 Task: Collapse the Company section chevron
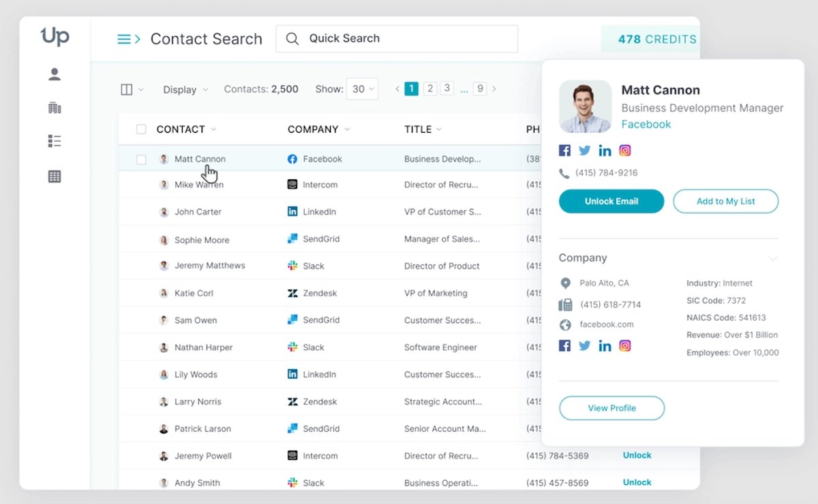[773, 259]
